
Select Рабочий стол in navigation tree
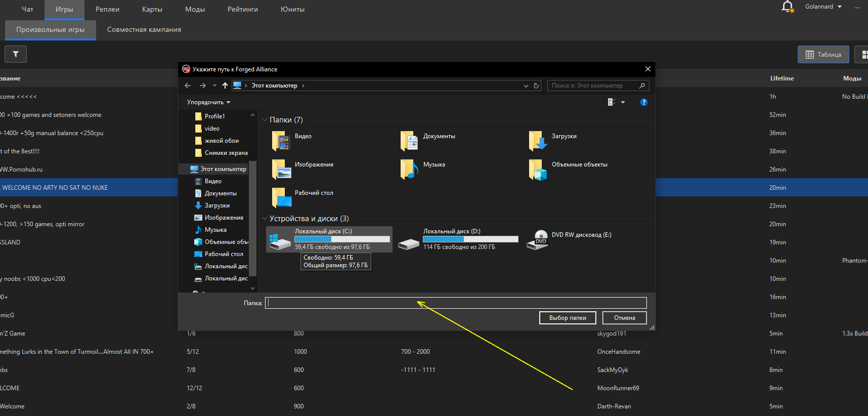224,254
